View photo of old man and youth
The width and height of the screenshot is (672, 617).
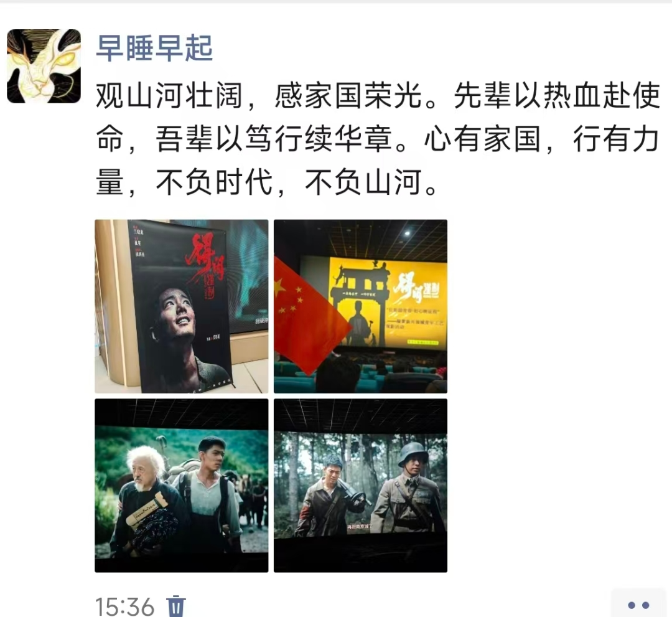(x=181, y=486)
